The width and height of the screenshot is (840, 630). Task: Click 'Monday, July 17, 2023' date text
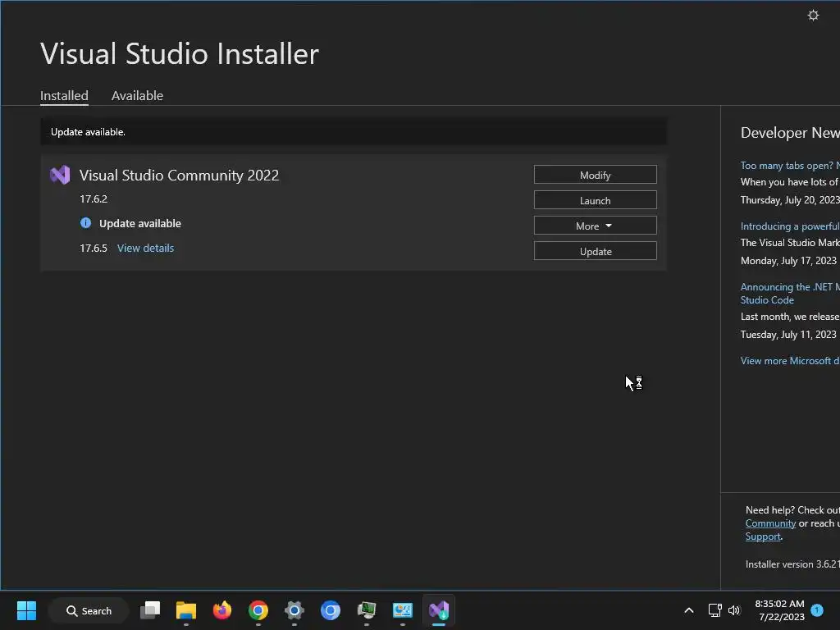tap(788, 260)
